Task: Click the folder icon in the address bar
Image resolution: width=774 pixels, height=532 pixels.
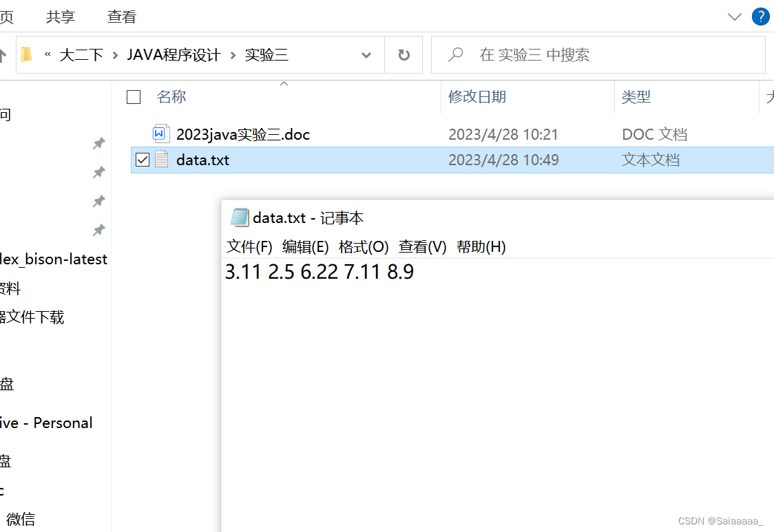Action: (x=26, y=55)
